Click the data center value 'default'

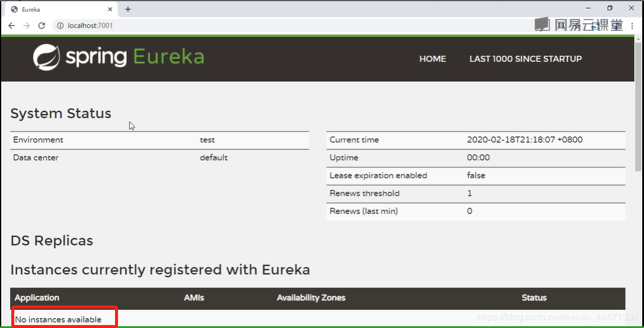[x=213, y=157]
